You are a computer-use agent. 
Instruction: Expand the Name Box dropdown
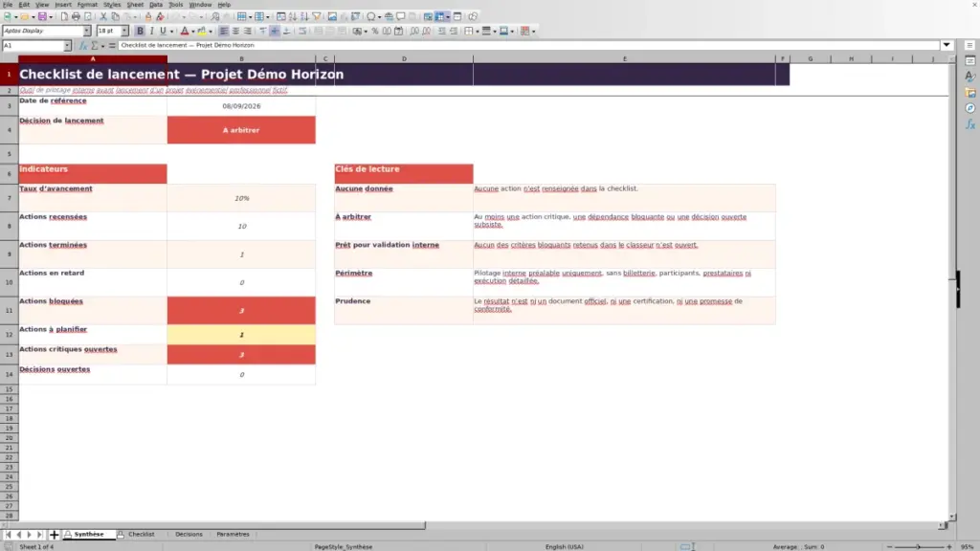click(x=67, y=46)
